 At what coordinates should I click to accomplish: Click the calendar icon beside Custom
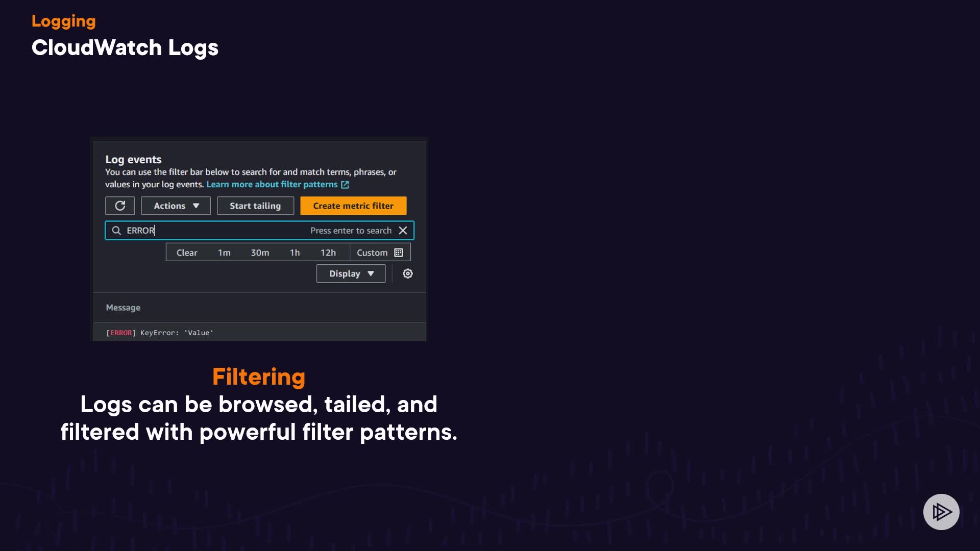point(399,253)
